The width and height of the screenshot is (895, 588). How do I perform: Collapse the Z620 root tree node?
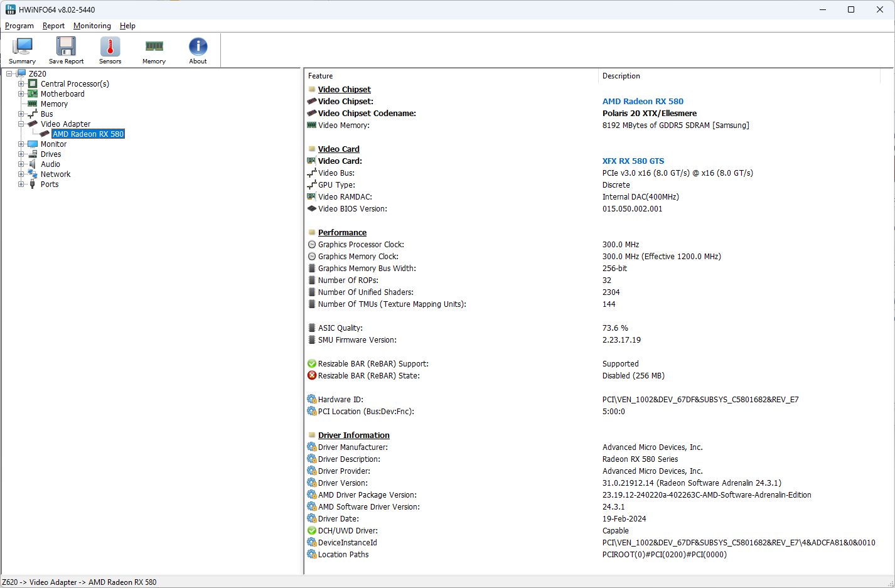(9, 73)
